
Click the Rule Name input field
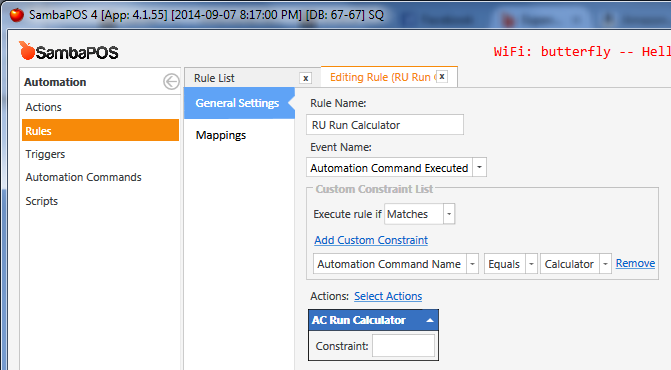point(385,125)
